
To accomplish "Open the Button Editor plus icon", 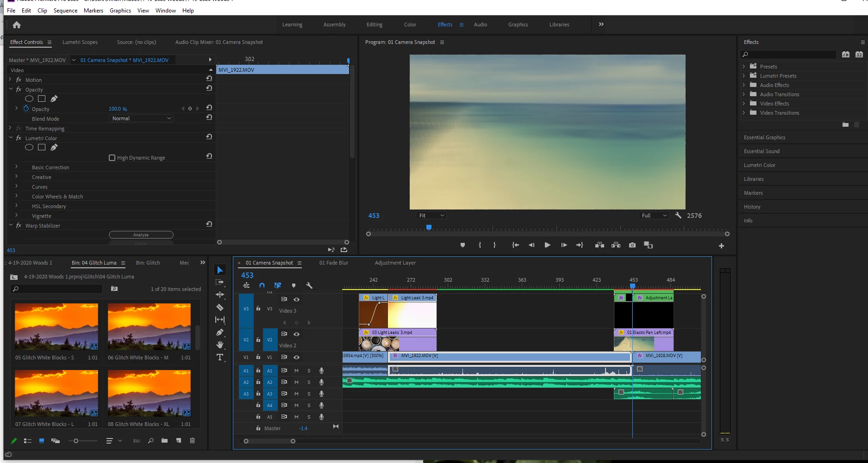I will coord(721,246).
